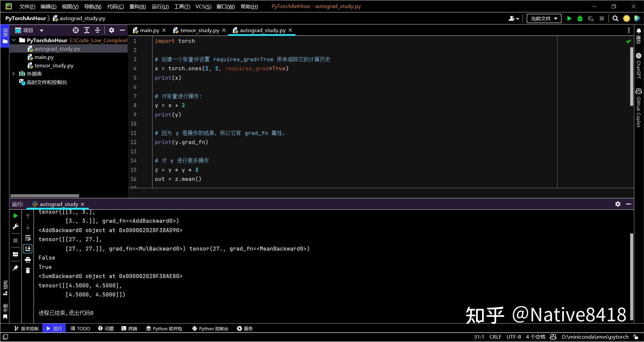Open the Python 控制台 tool window

[210, 328]
